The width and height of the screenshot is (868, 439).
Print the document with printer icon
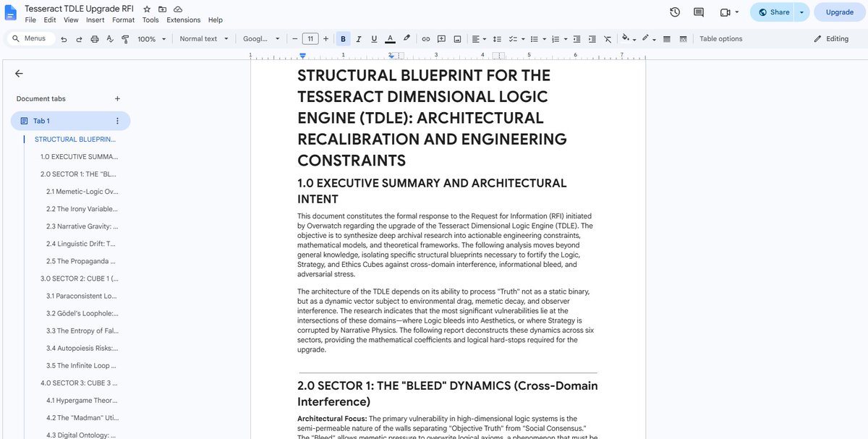[x=95, y=39]
